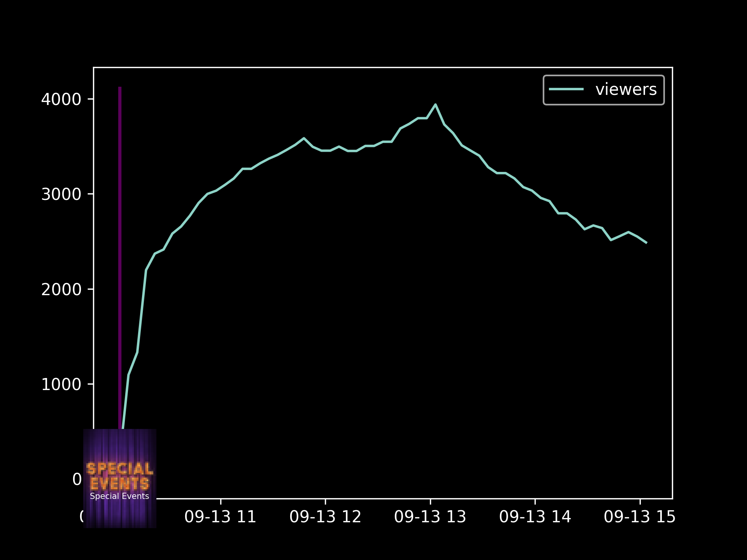Viewport: 747px width, 560px height.
Task: Click the 3000 y-axis tick label
Action: pos(61,194)
